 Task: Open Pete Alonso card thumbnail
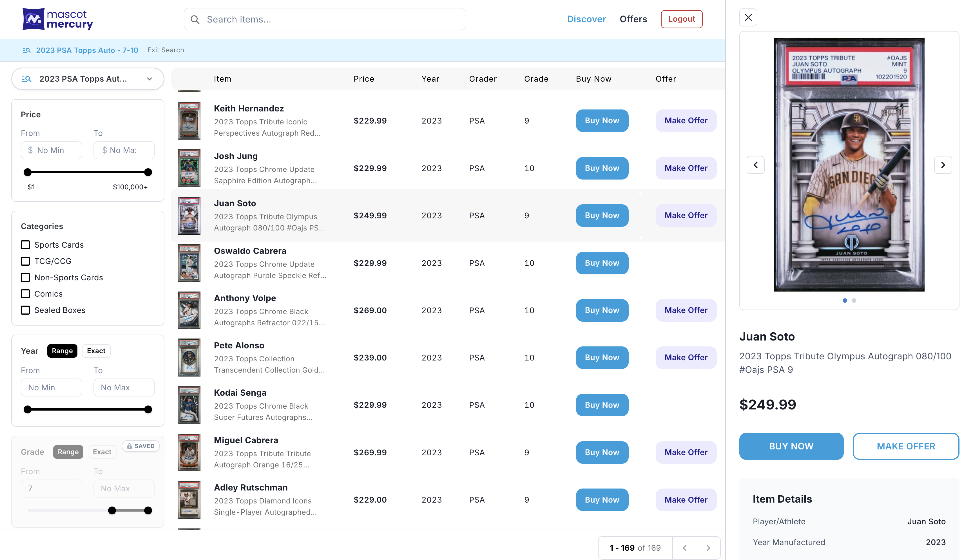coord(189,358)
